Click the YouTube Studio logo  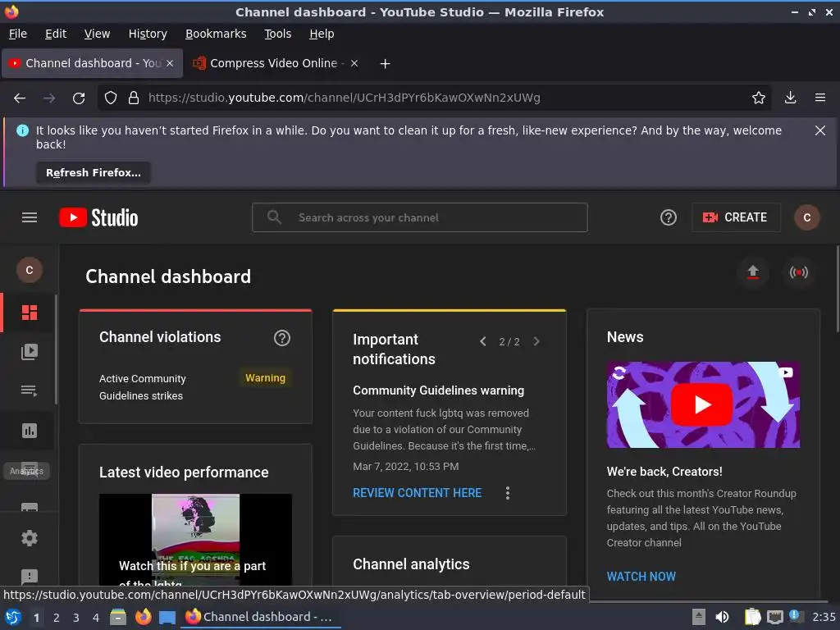point(98,217)
